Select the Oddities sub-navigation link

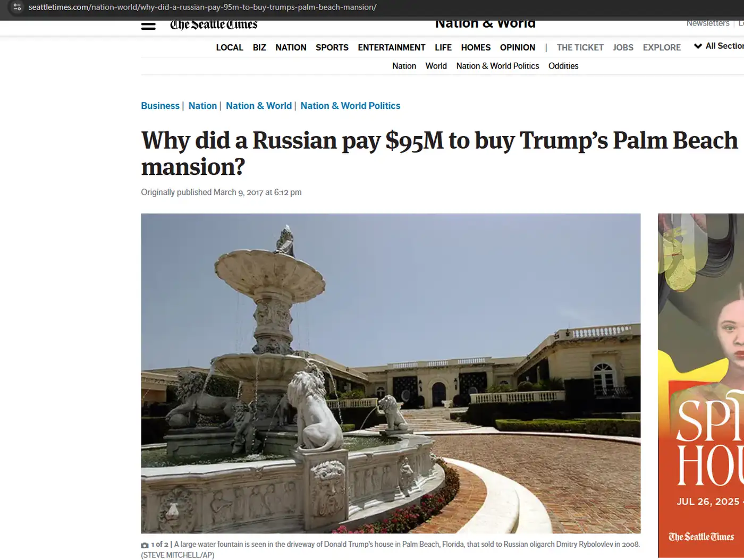[x=563, y=66]
